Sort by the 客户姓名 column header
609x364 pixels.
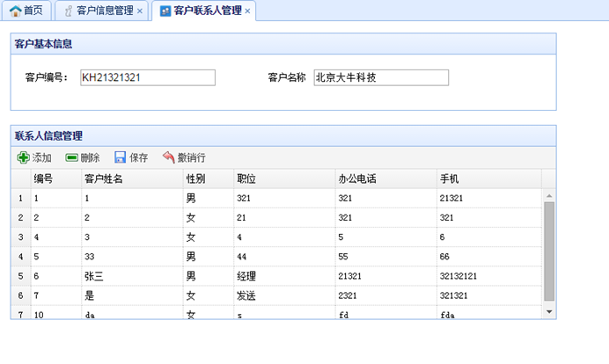point(132,178)
